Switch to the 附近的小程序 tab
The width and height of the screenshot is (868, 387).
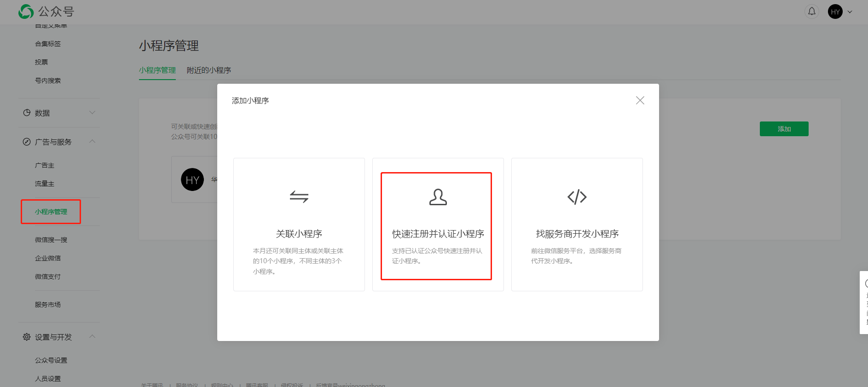tap(209, 70)
